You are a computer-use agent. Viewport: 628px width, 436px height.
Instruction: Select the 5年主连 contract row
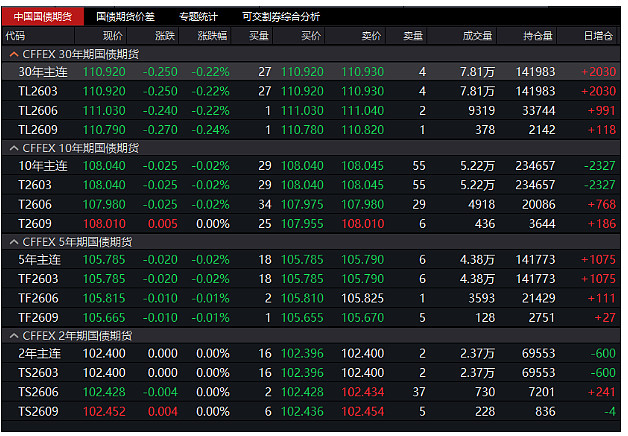coord(311,259)
